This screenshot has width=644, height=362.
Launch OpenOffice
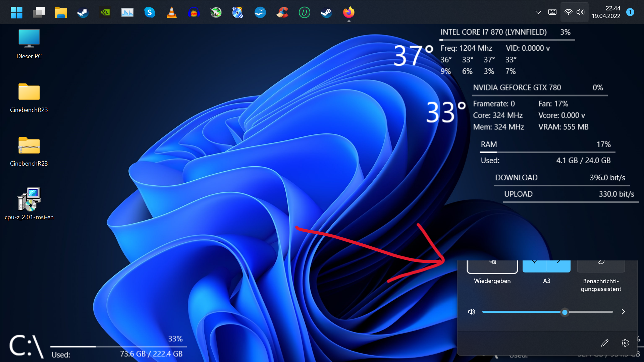pos(260,13)
